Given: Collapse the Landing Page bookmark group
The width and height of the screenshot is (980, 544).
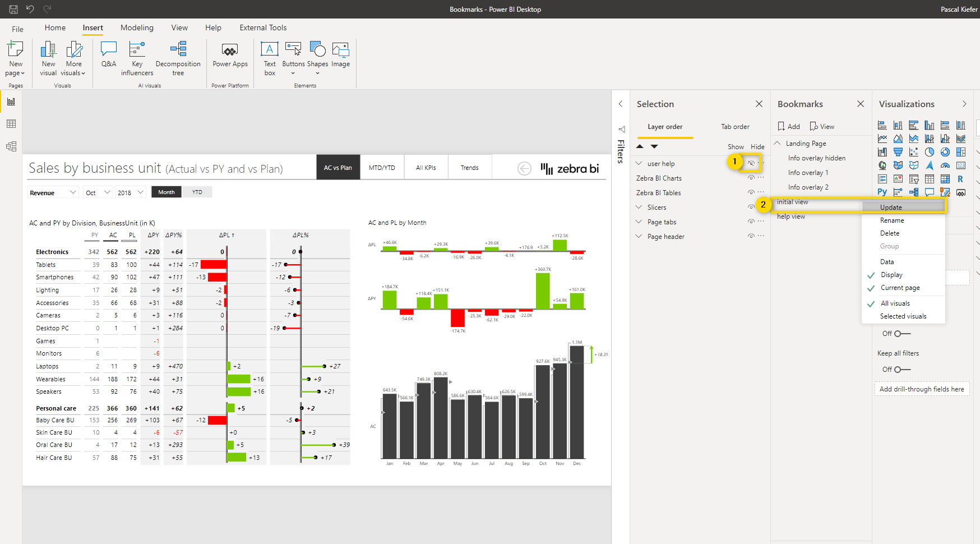Looking at the screenshot, I should (777, 143).
